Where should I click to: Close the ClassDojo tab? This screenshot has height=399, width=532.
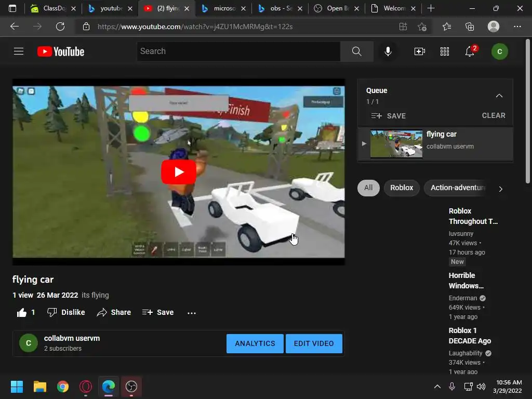[x=73, y=8]
